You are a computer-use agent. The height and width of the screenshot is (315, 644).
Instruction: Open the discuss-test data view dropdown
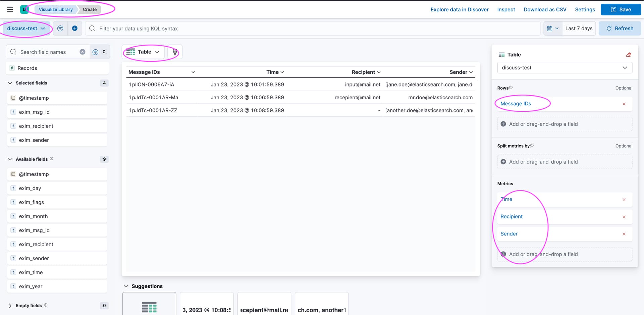(x=26, y=29)
